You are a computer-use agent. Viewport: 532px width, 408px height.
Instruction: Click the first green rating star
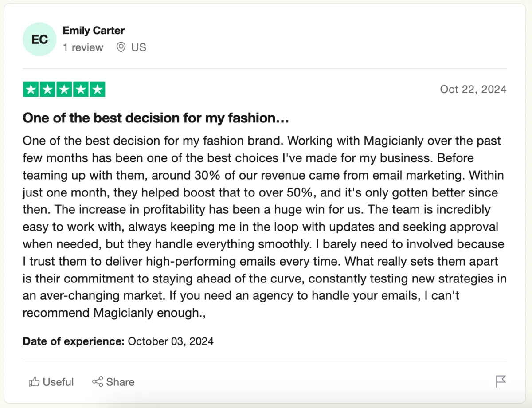pyautogui.click(x=31, y=89)
